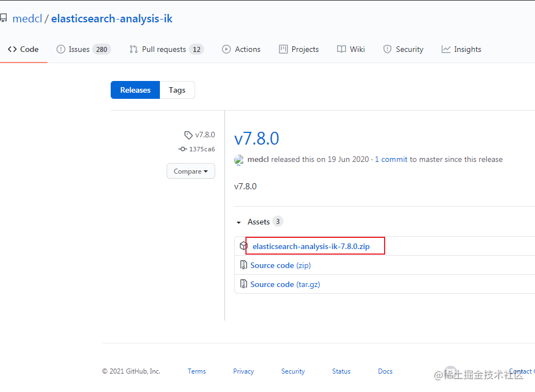Switch to the Actions tab
The height and width of the screenshot is (392, 535).
(242, 49)
